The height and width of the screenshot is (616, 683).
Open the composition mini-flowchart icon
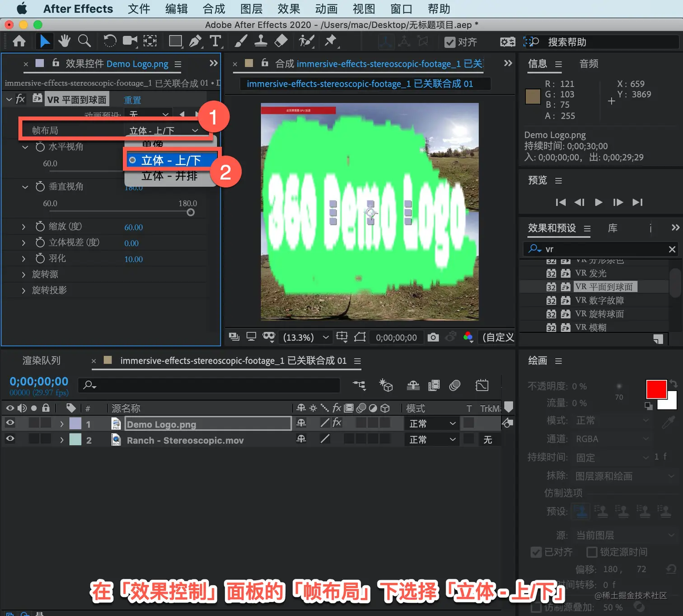point(360,385)
